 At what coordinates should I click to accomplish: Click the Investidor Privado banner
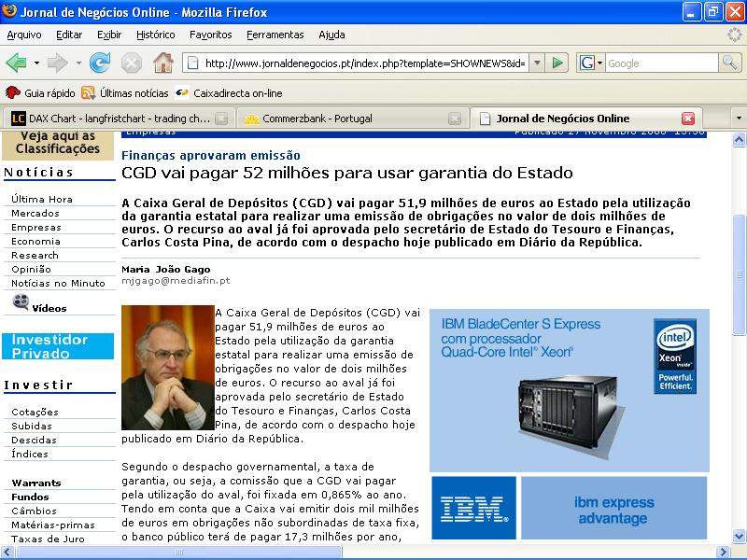click(x=58, y=346)
